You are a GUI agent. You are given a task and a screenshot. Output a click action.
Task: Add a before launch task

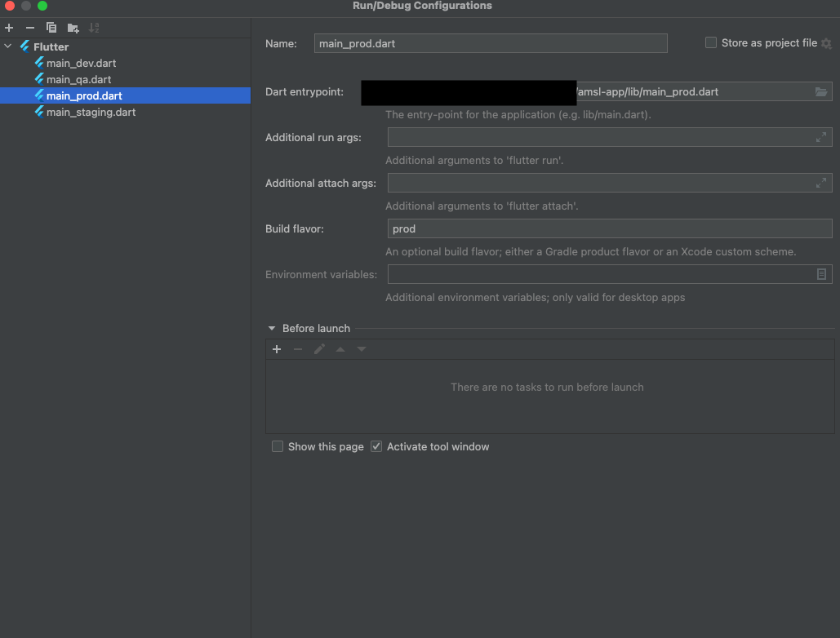[277, 348]
